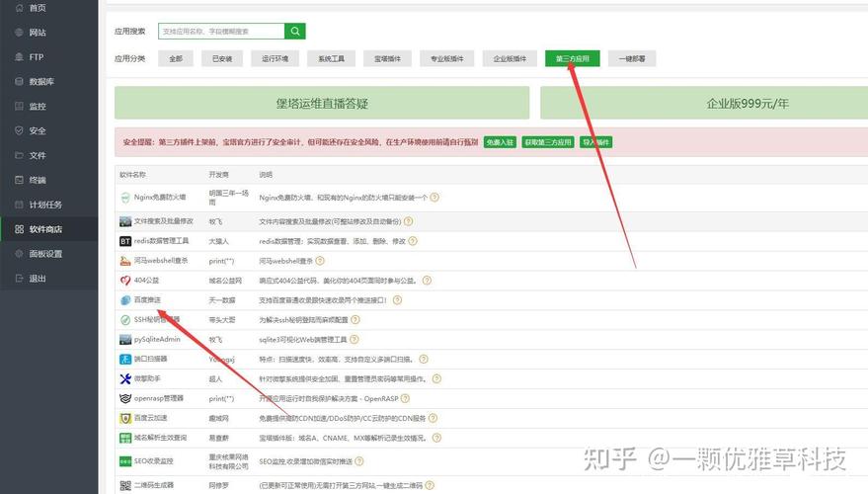This screenshot has height=494, width=868.
Task: Click the pySqliteAdmin plugin name
Action: pyautogui.click(x=157, y=340)
